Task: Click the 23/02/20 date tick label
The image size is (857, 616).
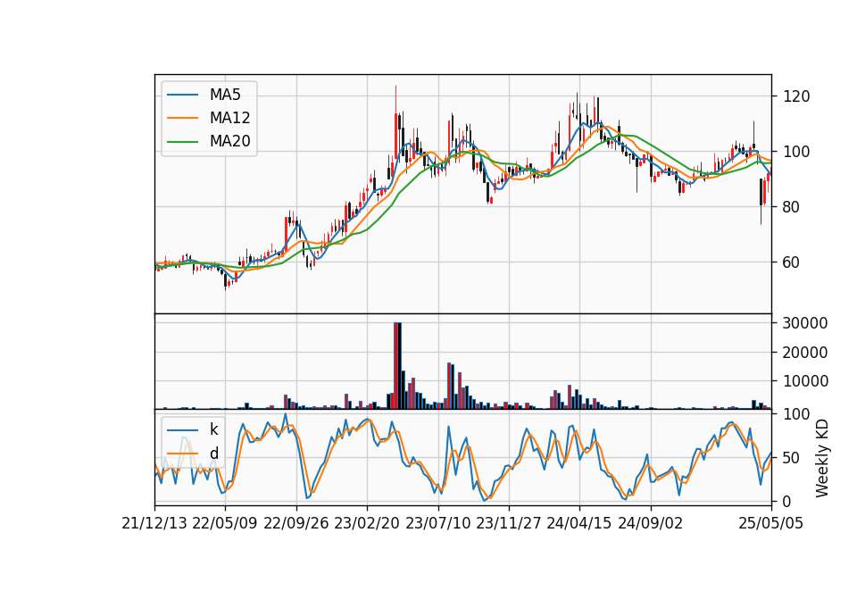Action: click(367, 523)
